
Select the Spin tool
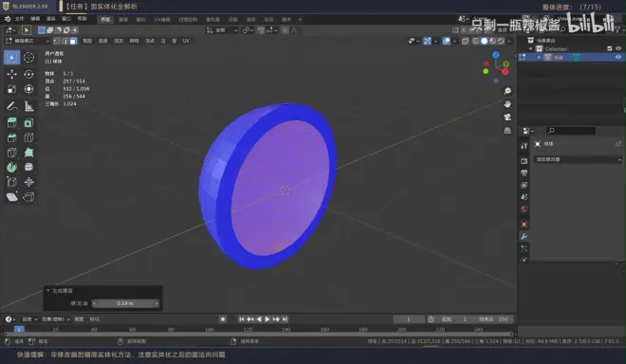pyautogui.click(x=12, y=167)
